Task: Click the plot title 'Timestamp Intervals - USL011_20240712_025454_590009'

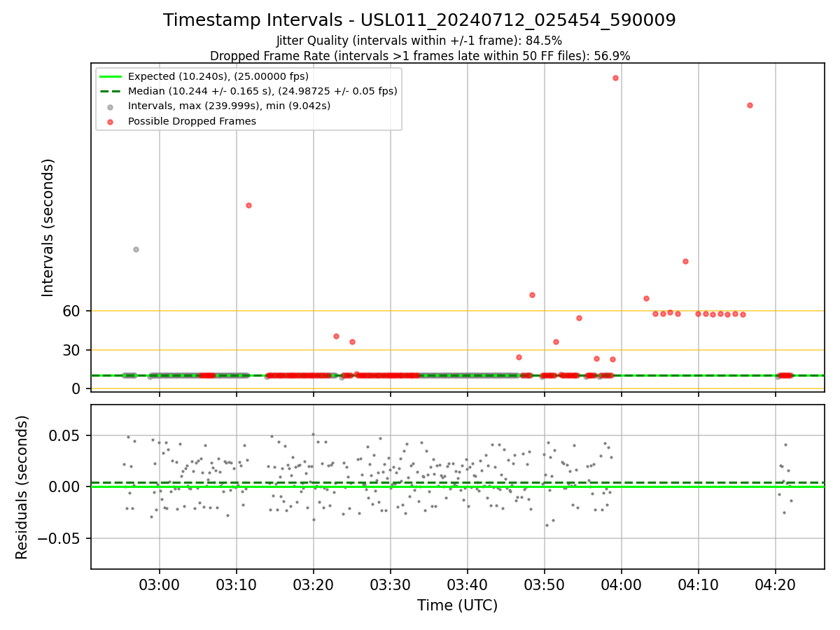Action: (x=419, y=20)
